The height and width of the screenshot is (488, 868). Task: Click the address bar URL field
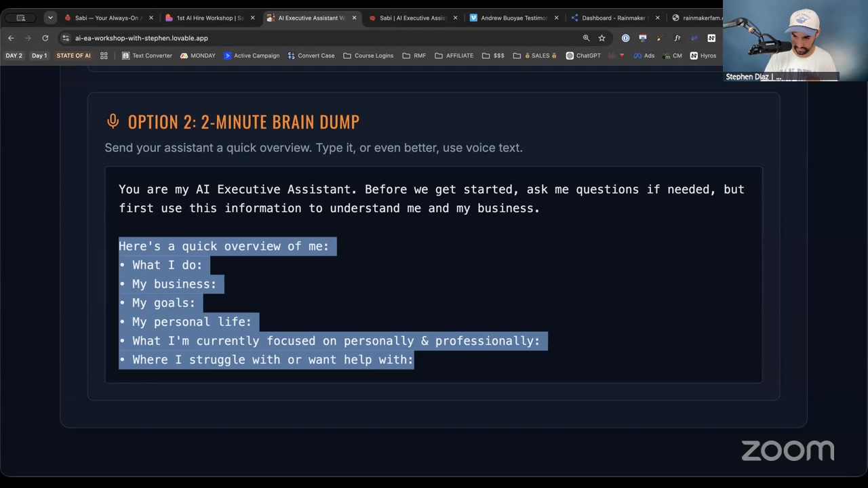[319, 38]
